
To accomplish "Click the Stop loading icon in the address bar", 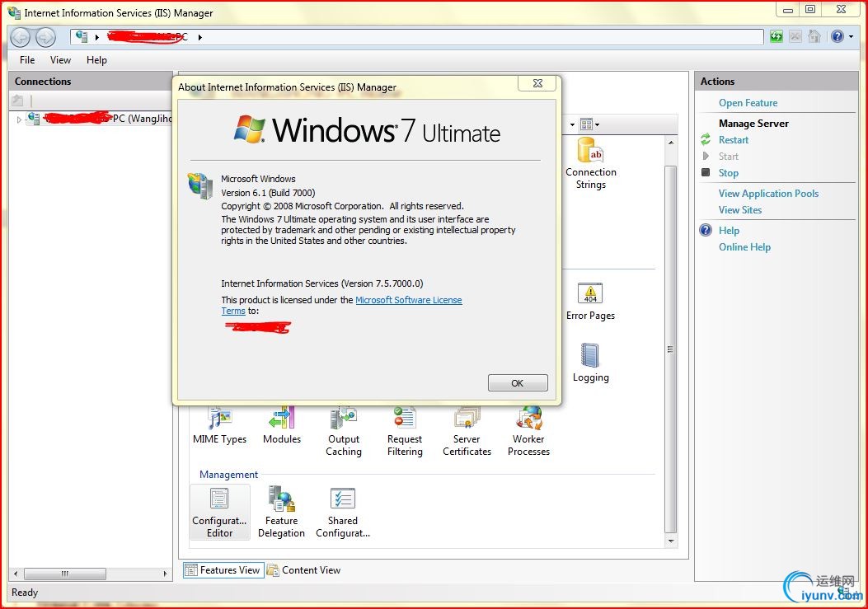I will point(795,36).
